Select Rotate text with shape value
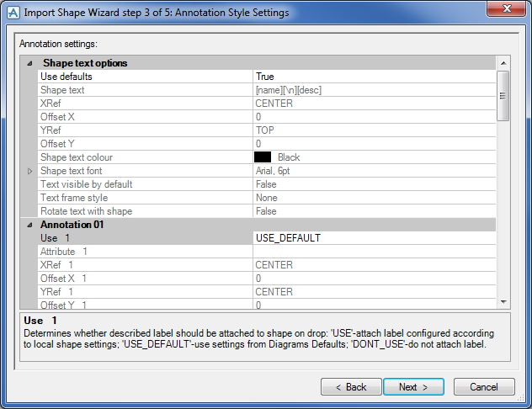 (374, 211)
